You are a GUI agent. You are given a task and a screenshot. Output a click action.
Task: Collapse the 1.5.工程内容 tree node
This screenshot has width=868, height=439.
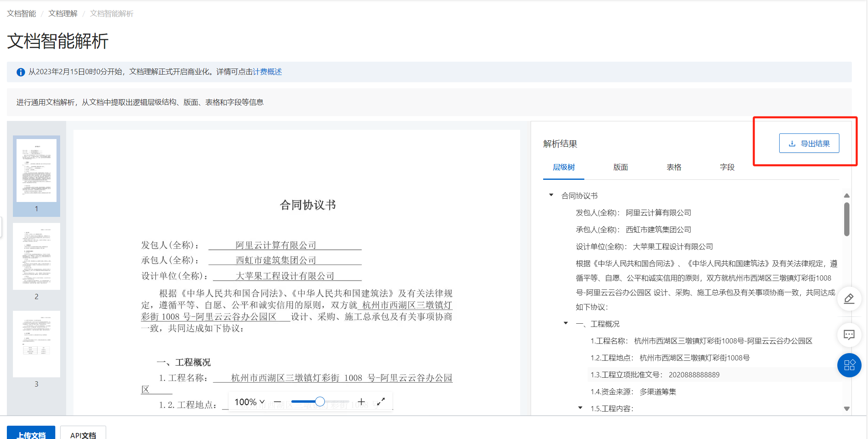coord(580,408)
